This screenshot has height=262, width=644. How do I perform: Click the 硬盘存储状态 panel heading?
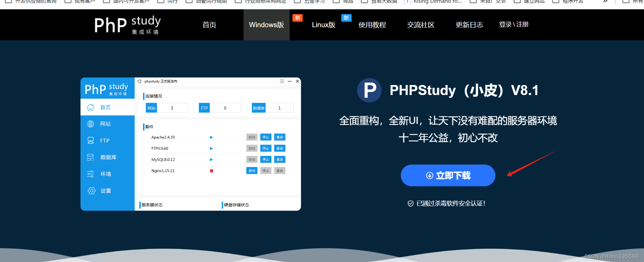click(237, 205)
